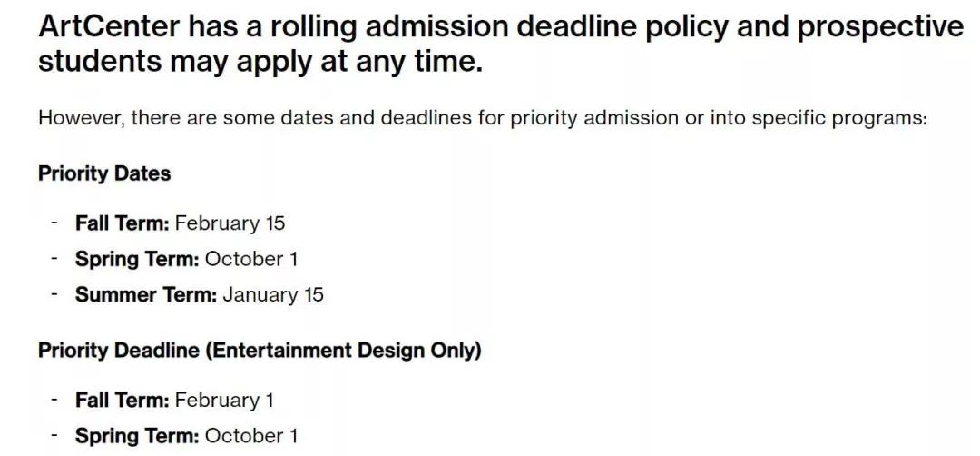Viewport: 980px width, 456px height.
Task: Click the Priority Dates subheading
Action: [104, 173]
